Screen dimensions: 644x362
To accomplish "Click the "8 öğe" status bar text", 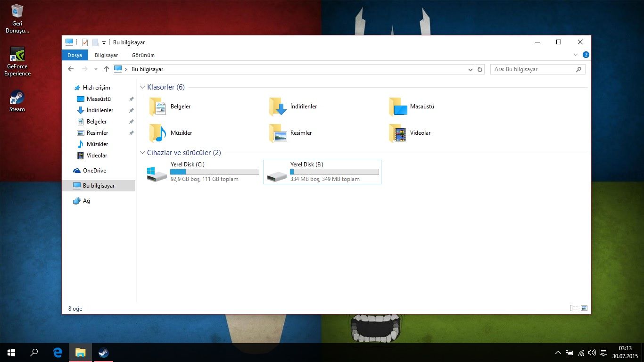I will coord(75,309).
